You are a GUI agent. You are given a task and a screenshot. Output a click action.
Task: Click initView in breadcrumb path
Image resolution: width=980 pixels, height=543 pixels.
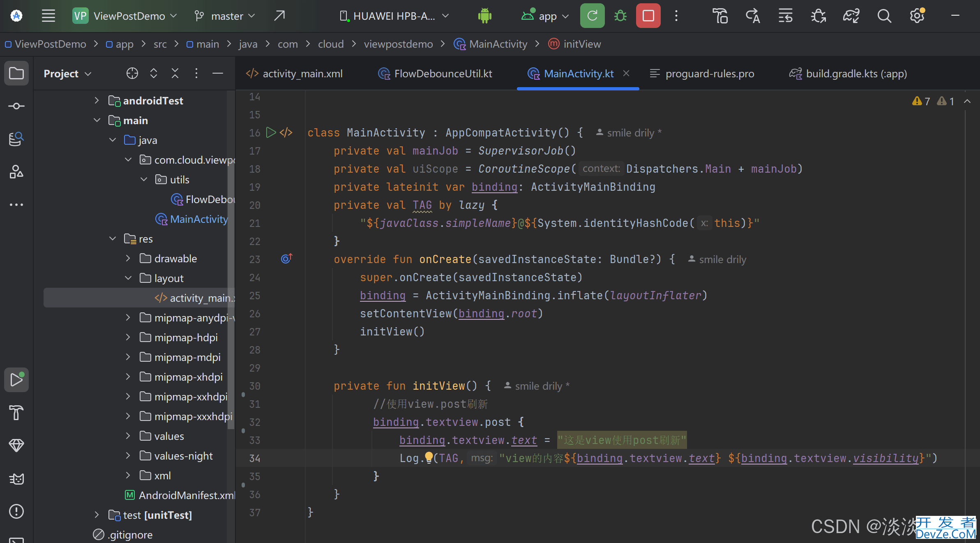[574, 44]
